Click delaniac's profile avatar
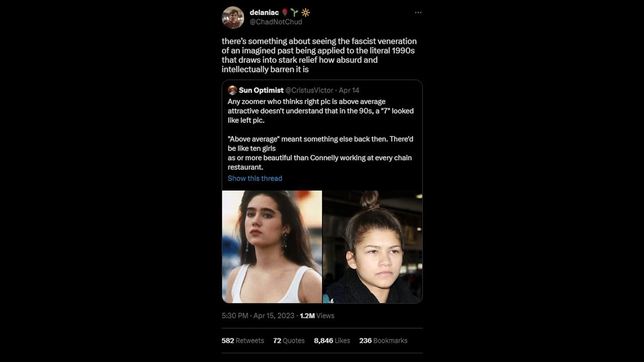Viewport: 644px width, 362px height. point(233,18)
